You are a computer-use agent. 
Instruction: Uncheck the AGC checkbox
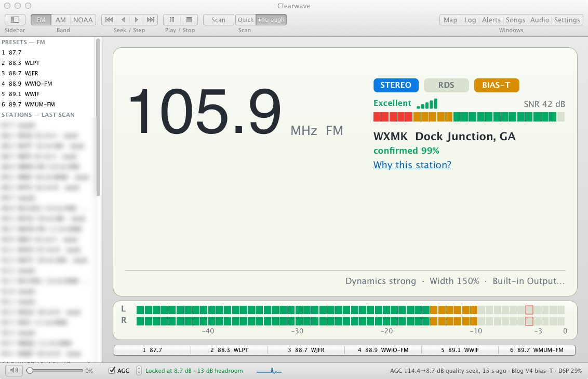click(x=112, y=370)
